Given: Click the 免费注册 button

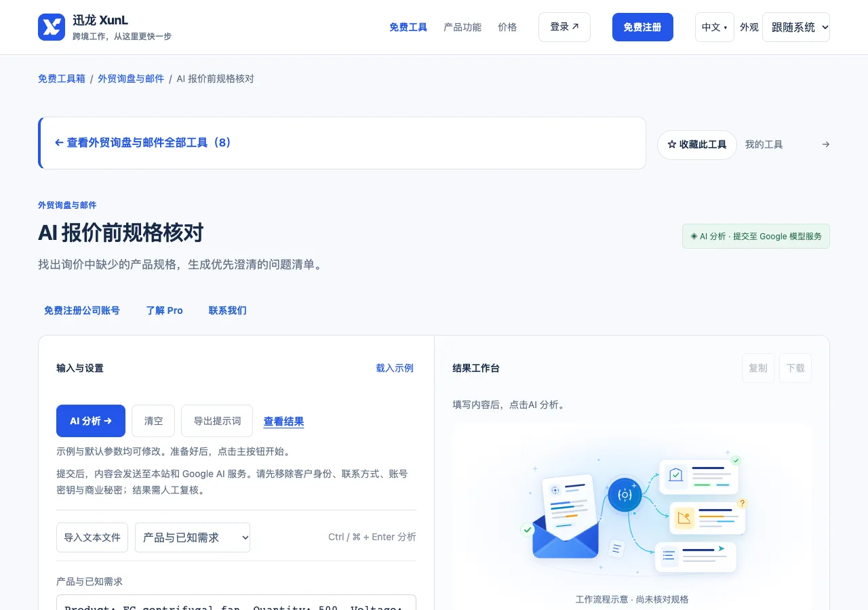Looking at the screenshot, I should coord(643,27).
